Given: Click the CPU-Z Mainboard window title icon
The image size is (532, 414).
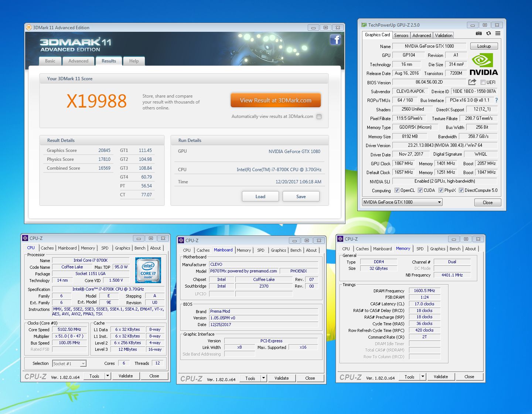Looking at the screenshot, I should (x=181, y=240).
